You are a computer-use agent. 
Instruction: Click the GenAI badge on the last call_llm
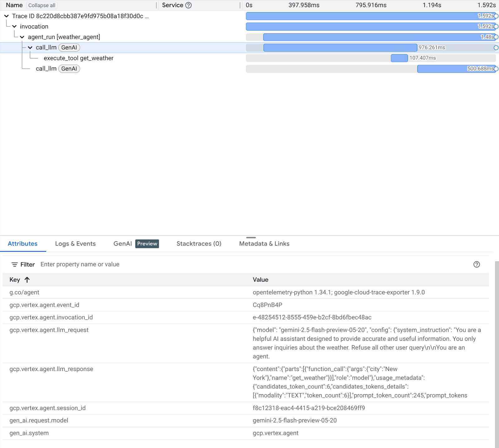pos(69,69)
